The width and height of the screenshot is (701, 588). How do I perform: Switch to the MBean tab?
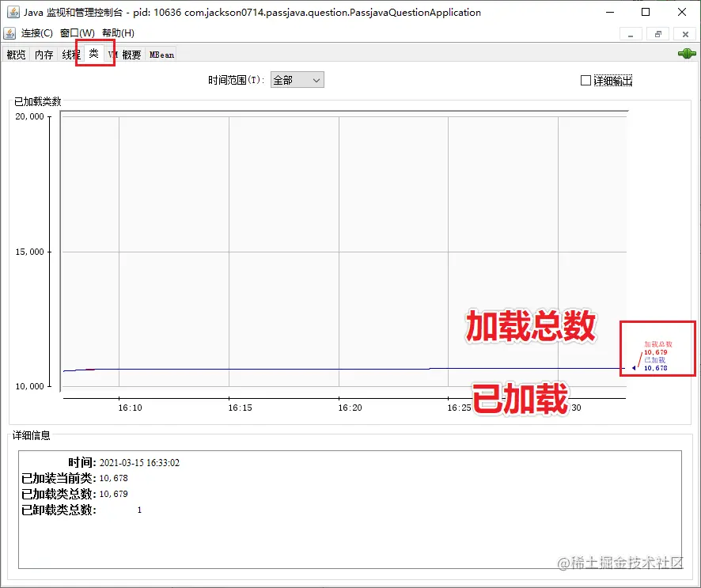[x=161, y=54]
